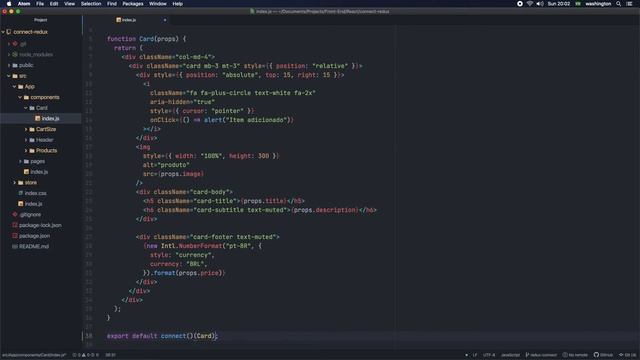The image size is (640, 360).
Task: Expand the .git folder
Action: [9, 44]
